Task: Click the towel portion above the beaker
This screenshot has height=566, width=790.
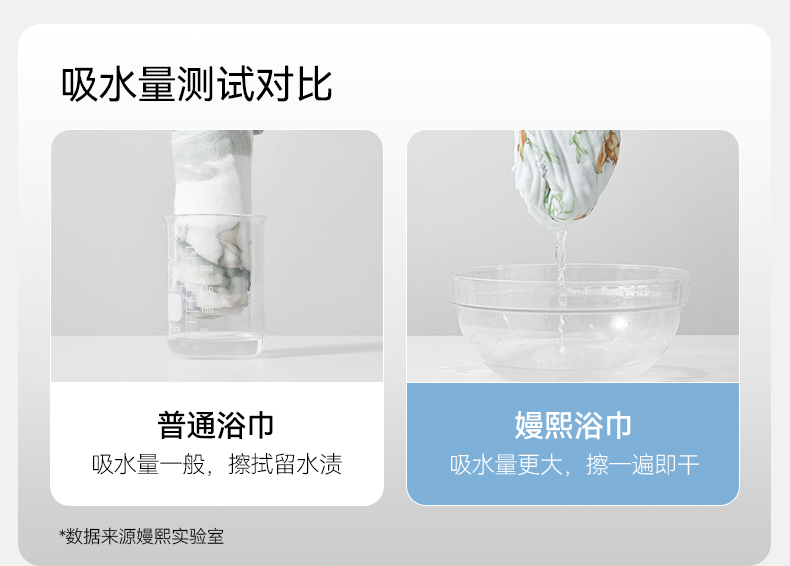Action: (212, 173)
